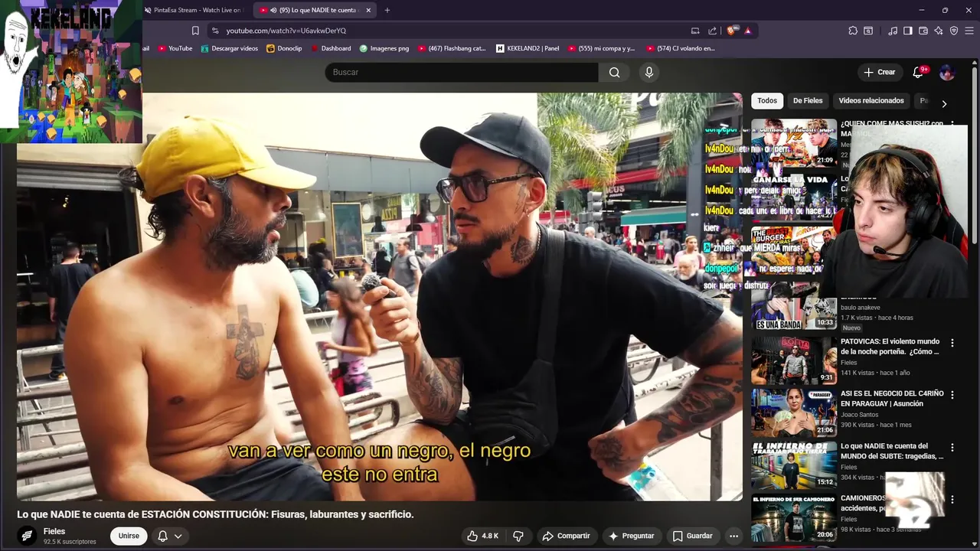
Task: Select the De Fieles filter chip
Action: pos(808,100)
